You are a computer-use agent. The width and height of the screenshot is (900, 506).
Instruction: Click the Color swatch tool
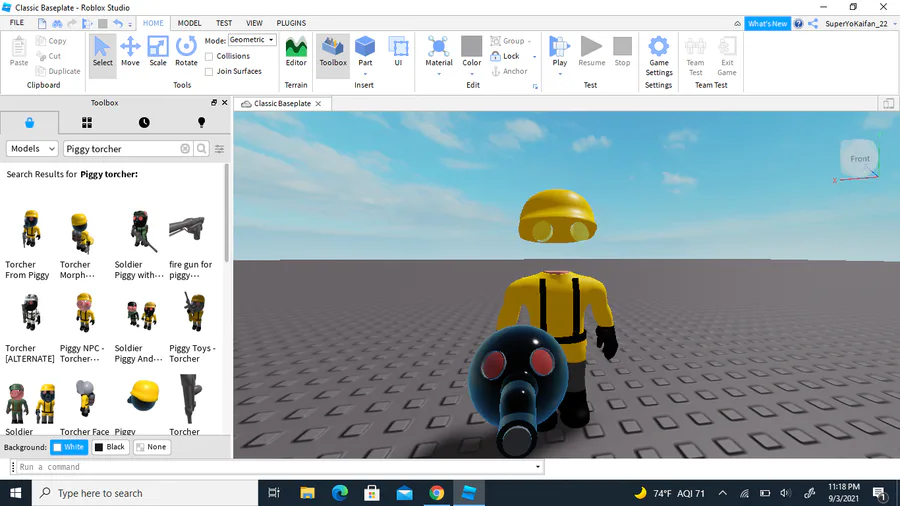click(x=472, y=51)
